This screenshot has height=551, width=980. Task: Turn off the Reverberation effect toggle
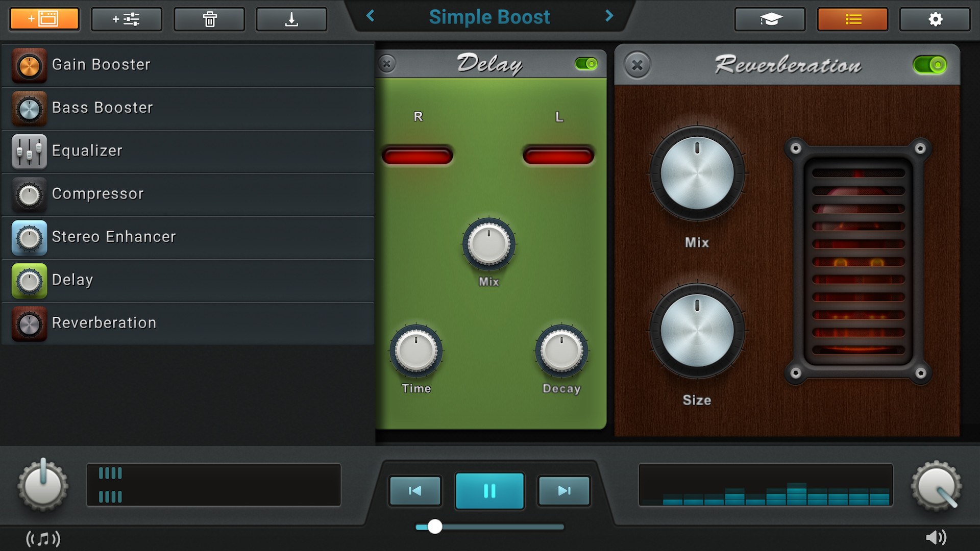(x=930, y=65)
